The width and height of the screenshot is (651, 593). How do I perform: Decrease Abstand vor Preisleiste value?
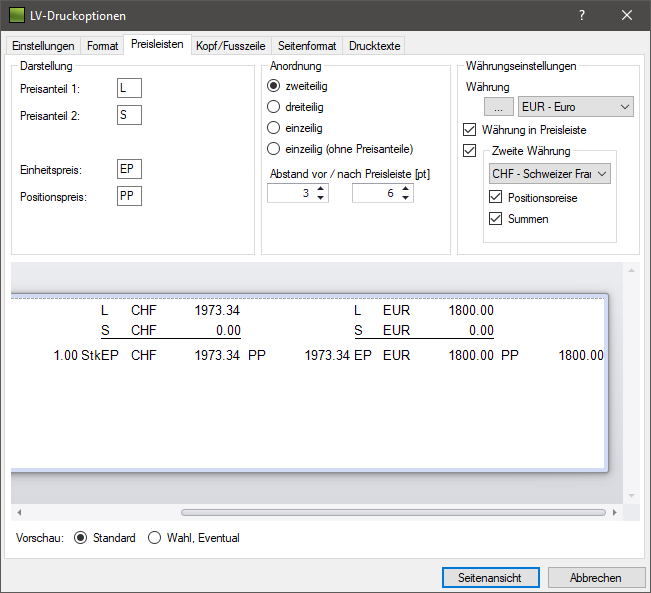click(x=321, y=198)
